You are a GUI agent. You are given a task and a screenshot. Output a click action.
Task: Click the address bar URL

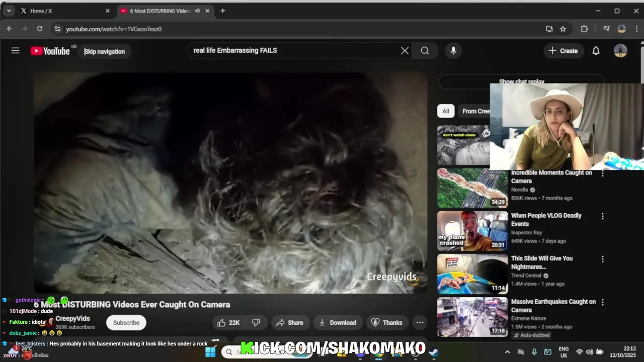click(114, 29)
